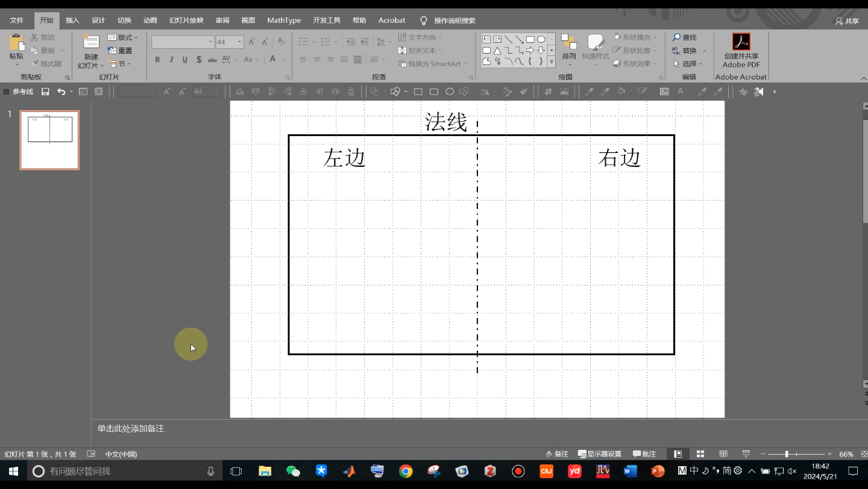Select the triangle shape in shapes gallery
Viewport: 868px width, 489px height.
coord(497,51)
